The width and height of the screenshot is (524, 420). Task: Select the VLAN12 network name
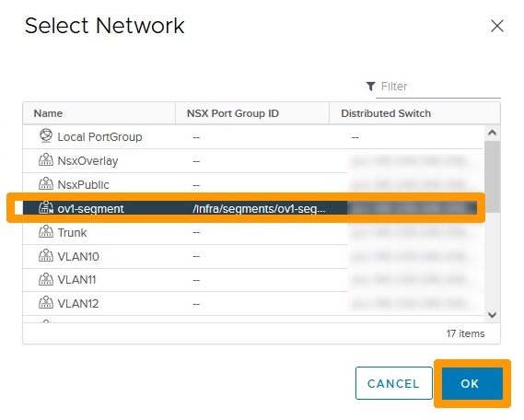tap(78, 304)
